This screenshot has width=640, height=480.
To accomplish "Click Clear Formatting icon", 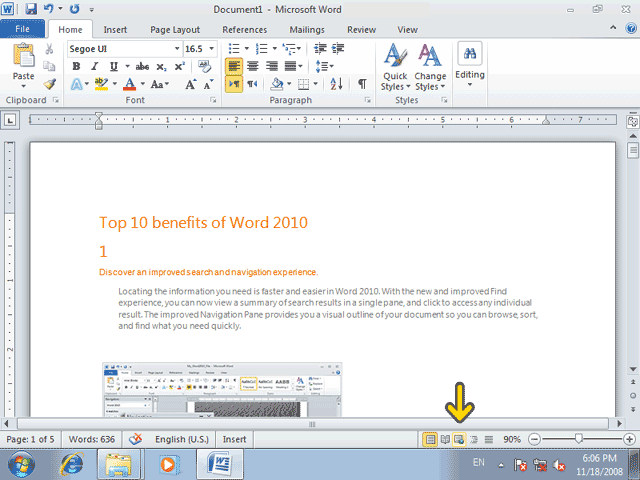I will (x=204, y=67).
